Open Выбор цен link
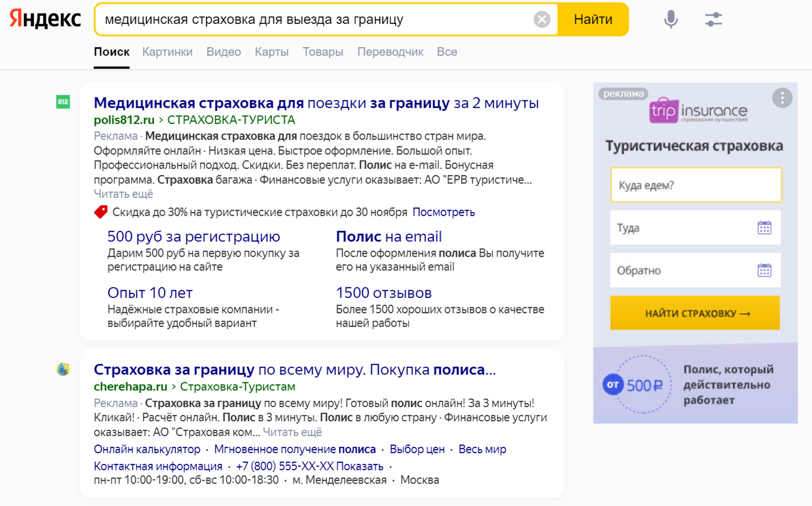 (417, 449)
